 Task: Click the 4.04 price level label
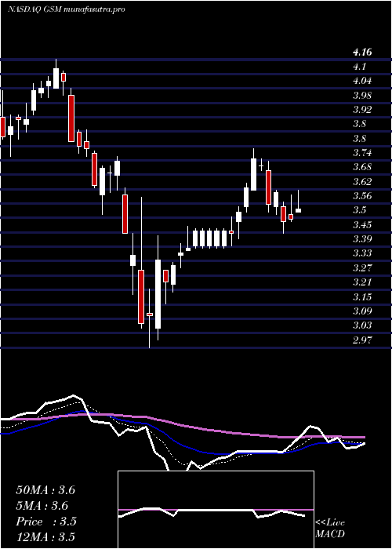(x=362, y=81)
